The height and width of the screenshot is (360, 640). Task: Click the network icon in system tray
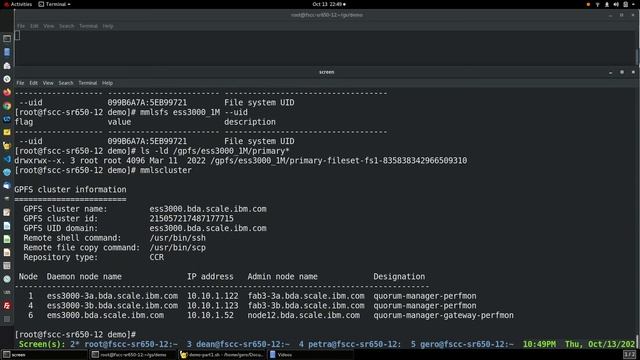tap(598, 4)
